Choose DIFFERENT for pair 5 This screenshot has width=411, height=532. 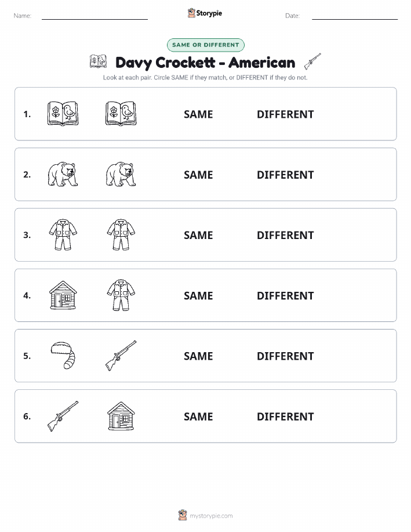285,356
